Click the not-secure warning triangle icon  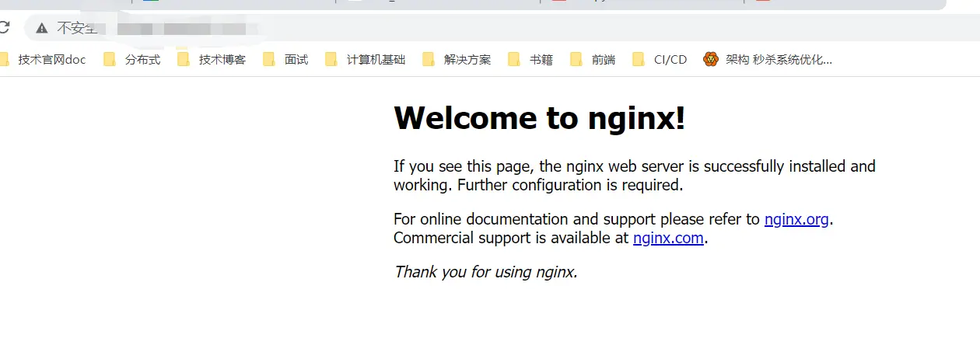coord(41,29)
